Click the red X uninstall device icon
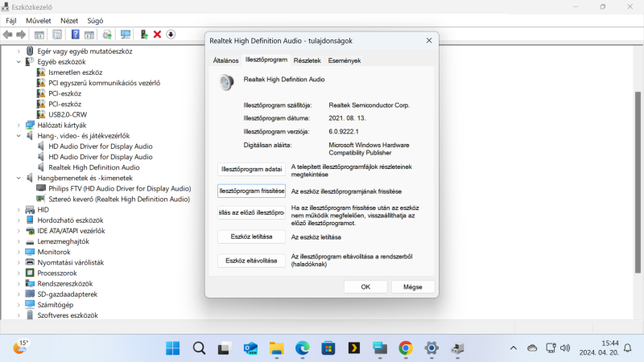 (x=157, y=35)
